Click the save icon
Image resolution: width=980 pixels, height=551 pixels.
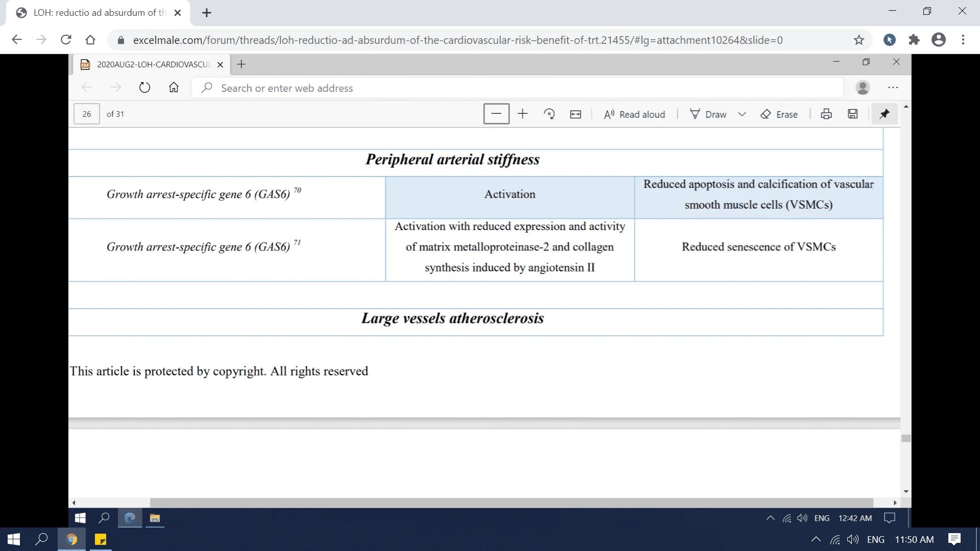[853, 114]
